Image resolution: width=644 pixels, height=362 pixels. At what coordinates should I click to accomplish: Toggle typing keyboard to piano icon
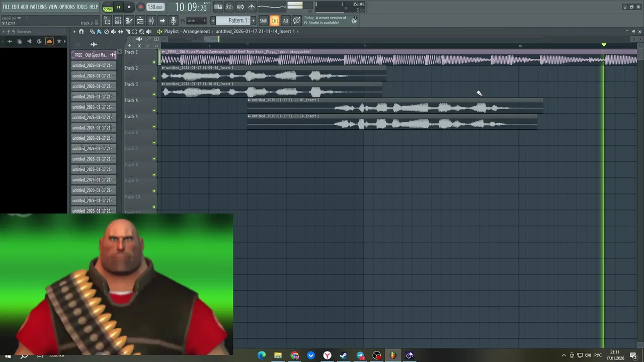click(x=218, y=7)
